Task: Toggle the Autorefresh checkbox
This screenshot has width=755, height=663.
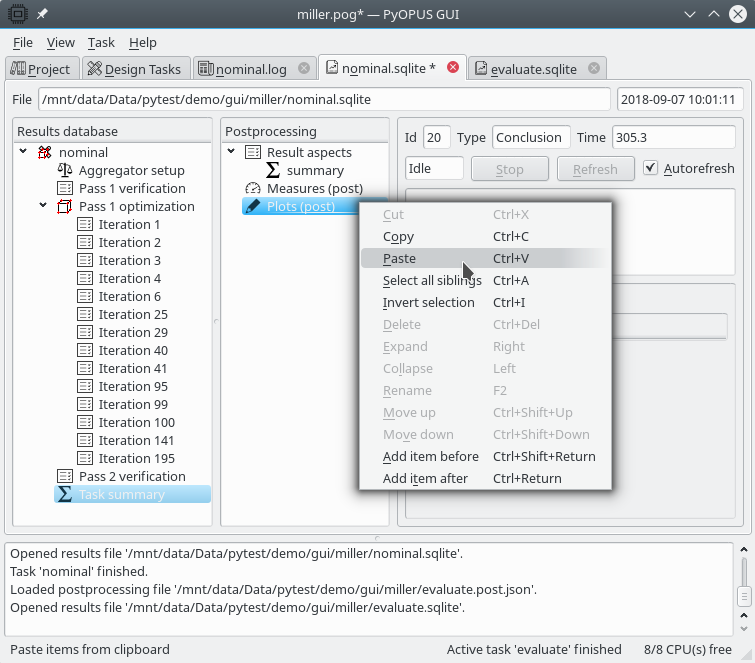Action: click(x=651, y=169)
